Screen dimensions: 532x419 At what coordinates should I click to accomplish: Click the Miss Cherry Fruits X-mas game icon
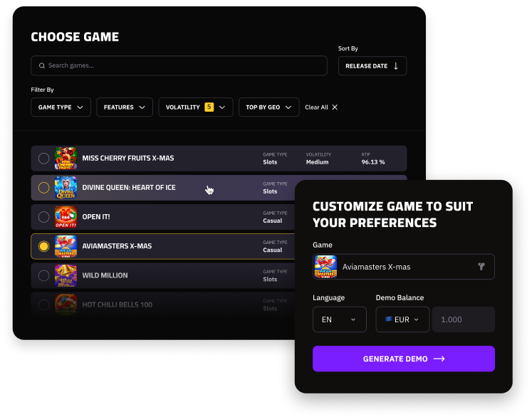click(x=66, y=158)
